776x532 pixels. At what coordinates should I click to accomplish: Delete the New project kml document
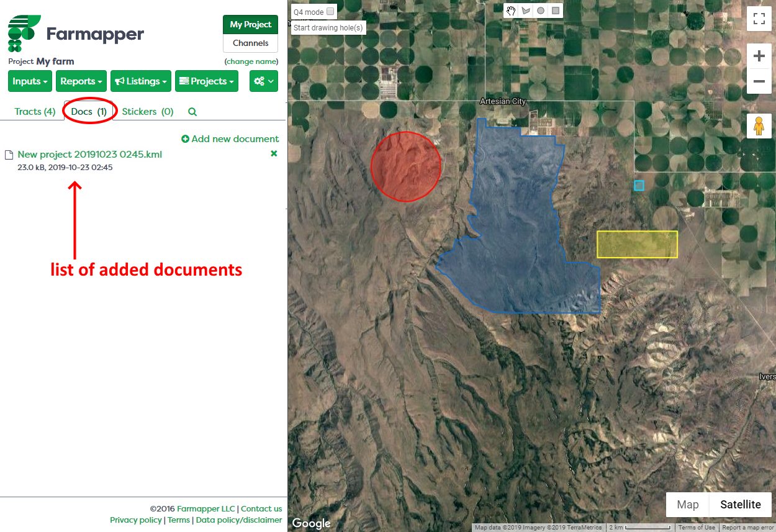click(274, 153)
